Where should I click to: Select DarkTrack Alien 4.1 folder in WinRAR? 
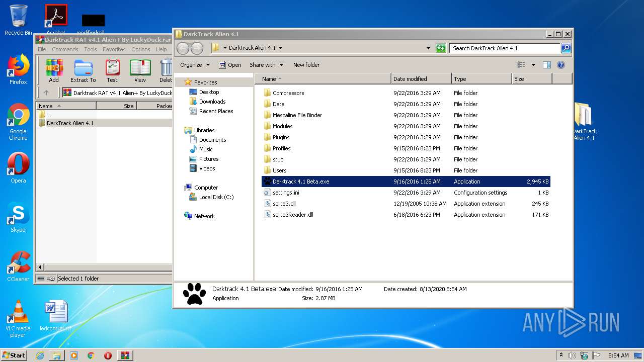pyautogui.click(x=105, y=123)
